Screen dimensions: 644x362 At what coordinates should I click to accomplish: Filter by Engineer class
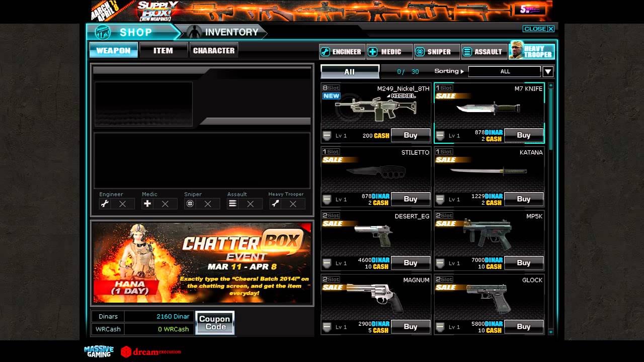coord(342,51)
